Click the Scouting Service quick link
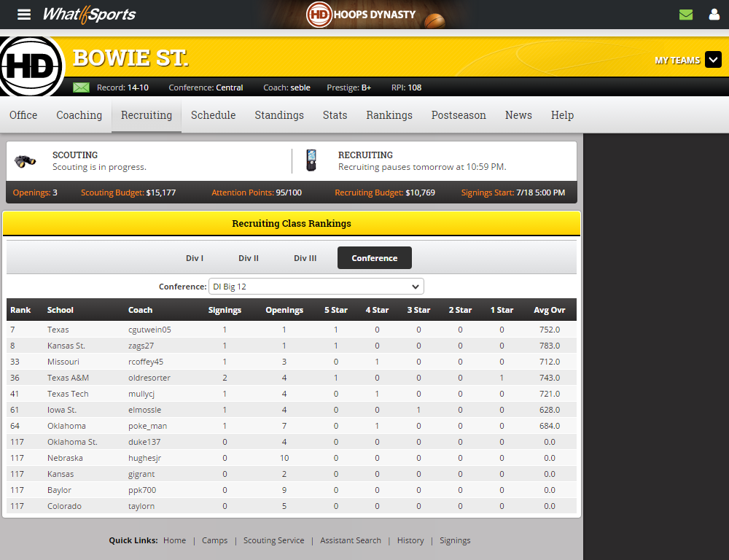The height and width of the screenshot is (560, 729). point(274,540)
